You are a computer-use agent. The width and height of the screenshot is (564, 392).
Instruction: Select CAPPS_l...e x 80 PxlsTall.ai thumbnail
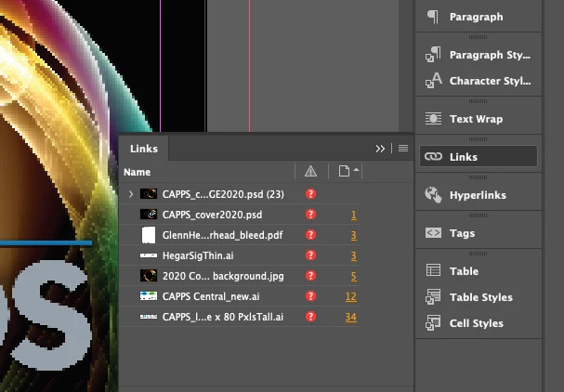pyautogui.click(x=149, y=317)
